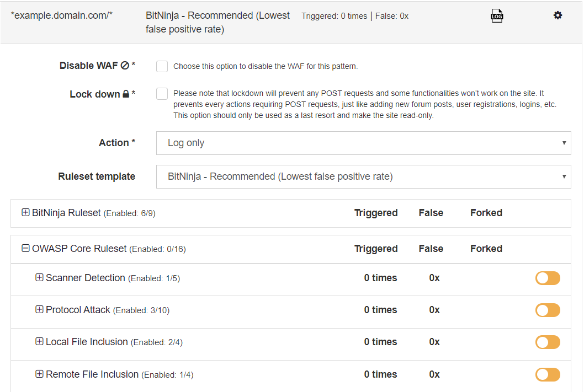The image size is (584, 392).
Task: Tick the Disable WAF checkbox
Action: (x=162, y=66)
